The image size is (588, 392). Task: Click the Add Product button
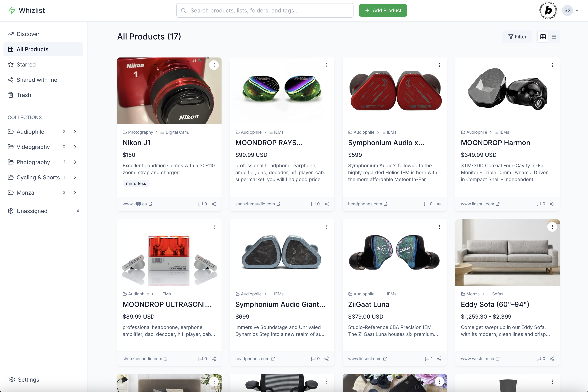tap(383, 11)
